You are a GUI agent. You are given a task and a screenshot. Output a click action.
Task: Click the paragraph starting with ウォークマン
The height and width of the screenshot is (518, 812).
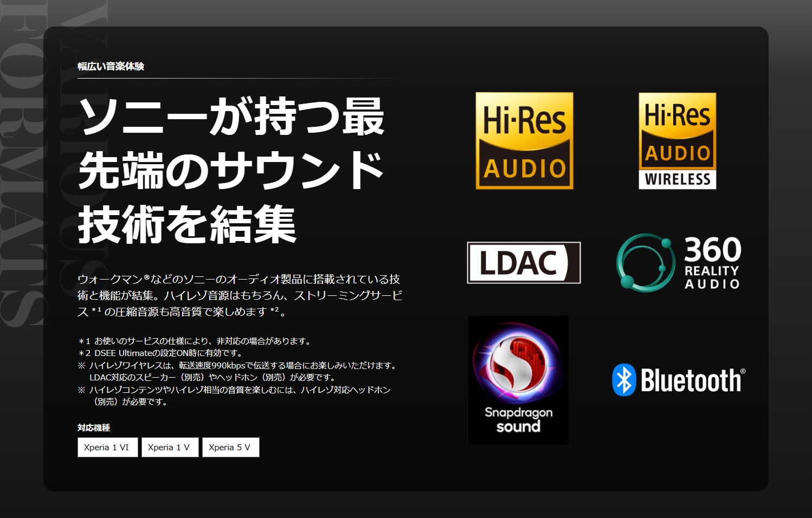[240, 295]
